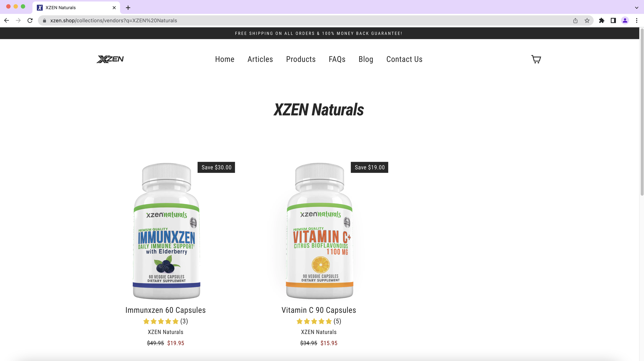Open Vitamin C 90 Capsules product link
The image size is (644, 361).
[x=319, y=310]
